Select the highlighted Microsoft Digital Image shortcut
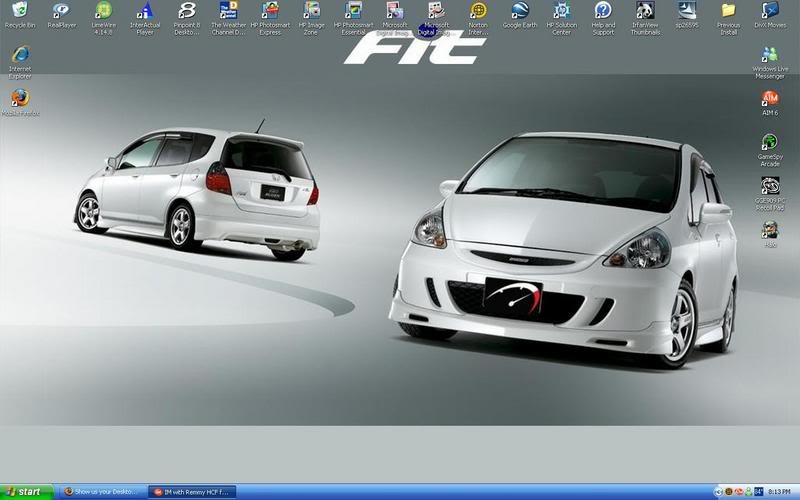 coord(436,18)
